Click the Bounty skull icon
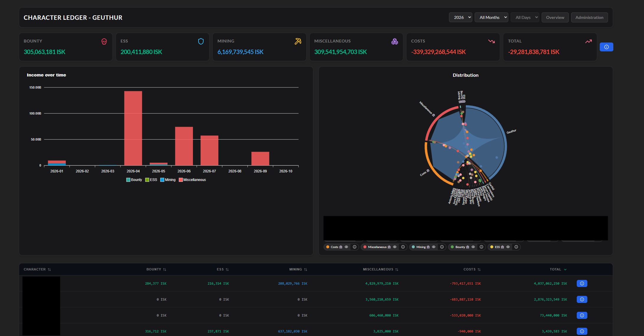This screenshot has height=336, width=644. point(104,42)
